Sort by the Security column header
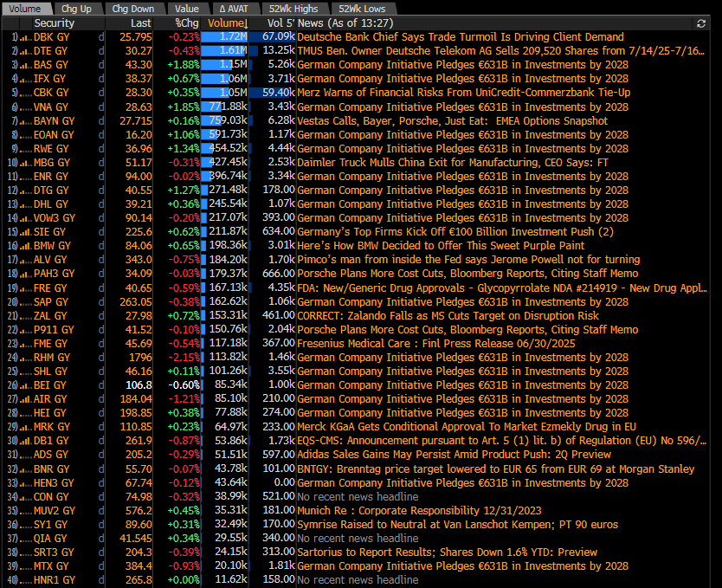 pos(54,23)
